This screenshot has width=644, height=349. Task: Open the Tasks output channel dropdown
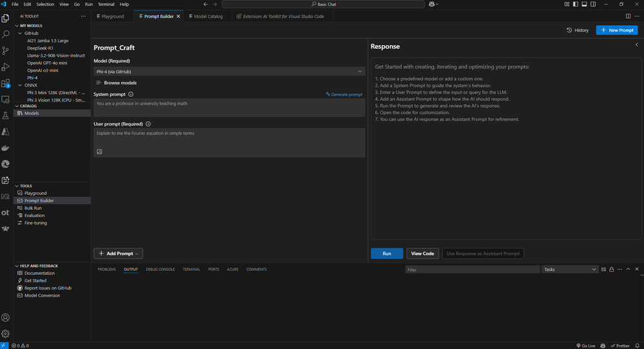click(570, 269)
